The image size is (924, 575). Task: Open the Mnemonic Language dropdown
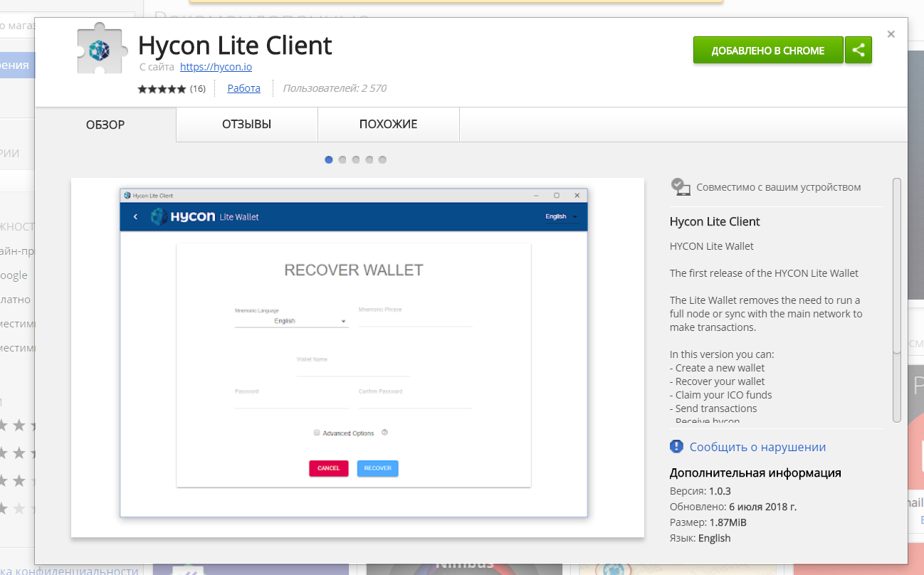pyautogui.click(x=291, y=321)
